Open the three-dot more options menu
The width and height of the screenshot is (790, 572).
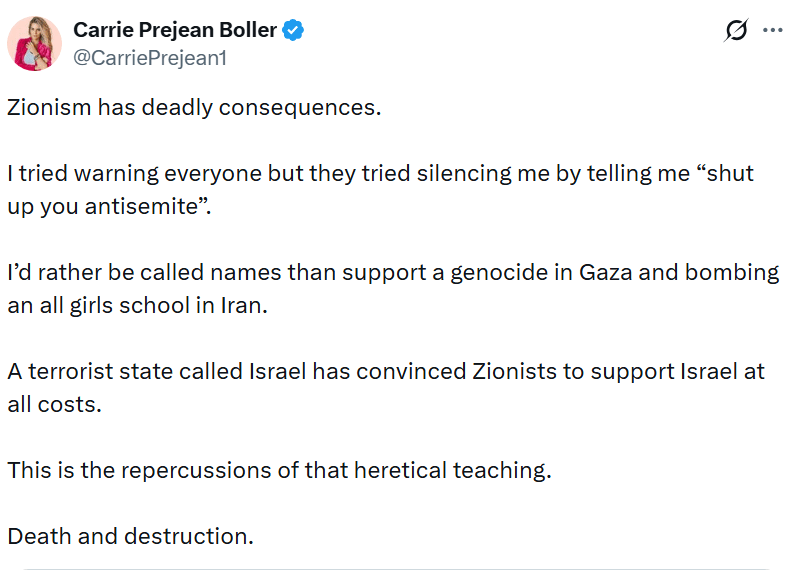coord(772,31)
